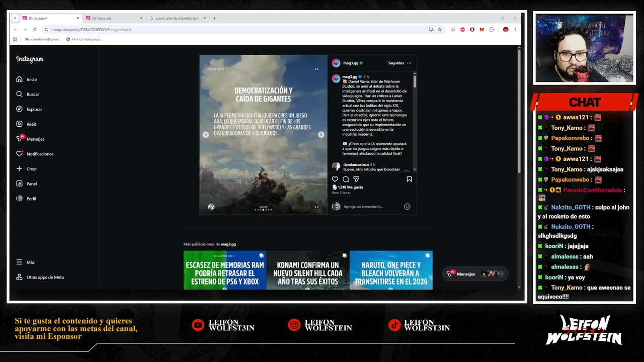Bookmark page with star icon
Image resolution: width=644 pixels, height=362 pixels.
click(439, 30)
